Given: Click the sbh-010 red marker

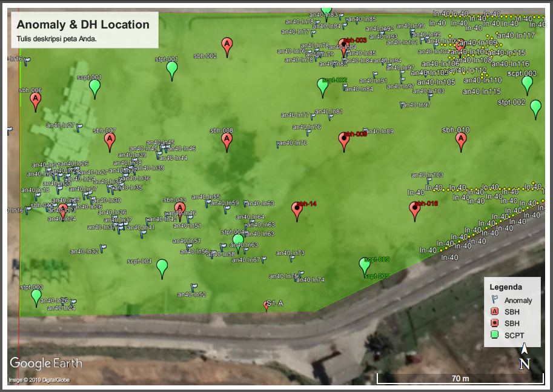Looking at the screenshot, I should 462,141.
